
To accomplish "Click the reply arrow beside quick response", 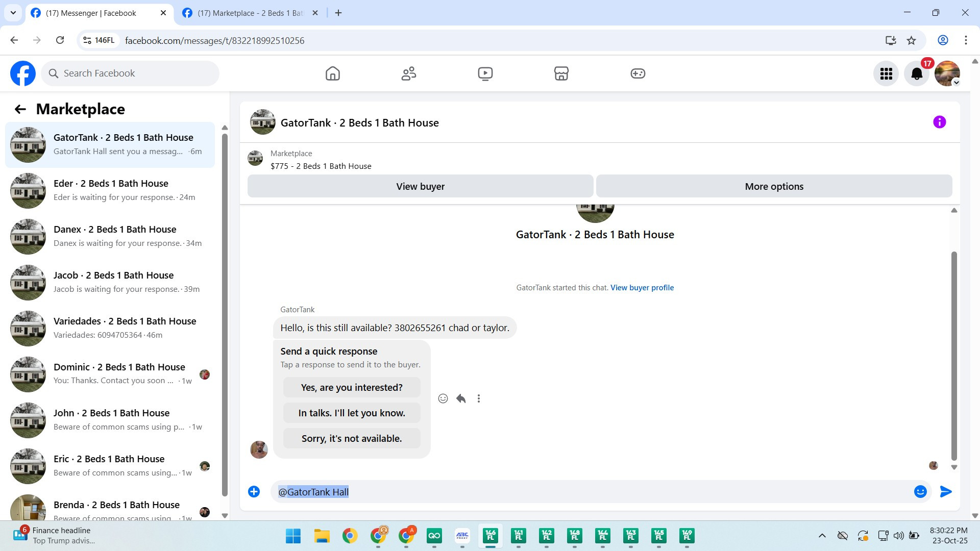I will click(461, 398).
